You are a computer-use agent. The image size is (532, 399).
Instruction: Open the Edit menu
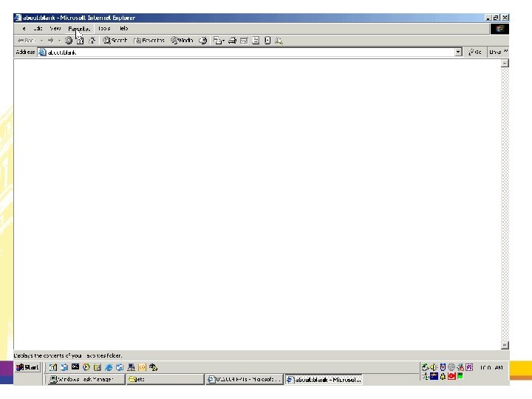point(38,29)
